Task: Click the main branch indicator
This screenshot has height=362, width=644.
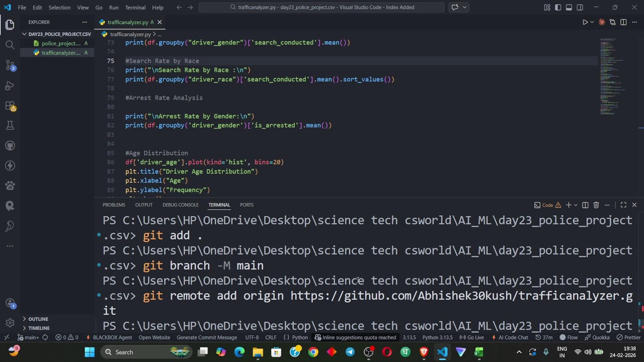Action: point(28,337)
